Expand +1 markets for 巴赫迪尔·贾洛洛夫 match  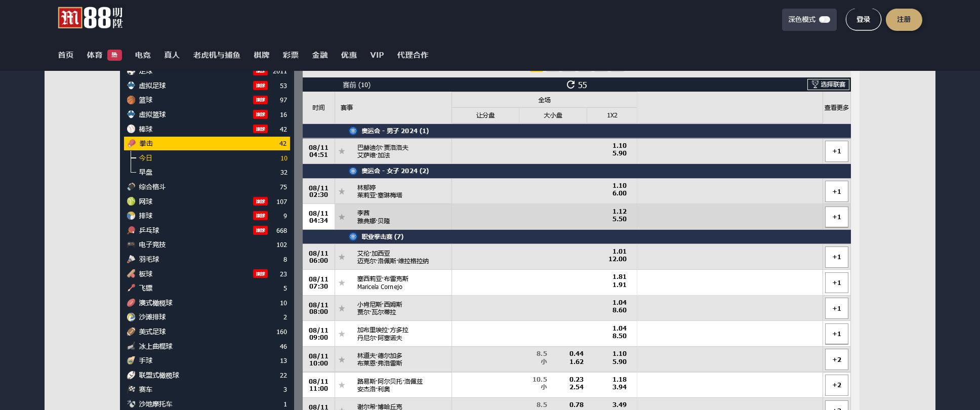[836, 151]
